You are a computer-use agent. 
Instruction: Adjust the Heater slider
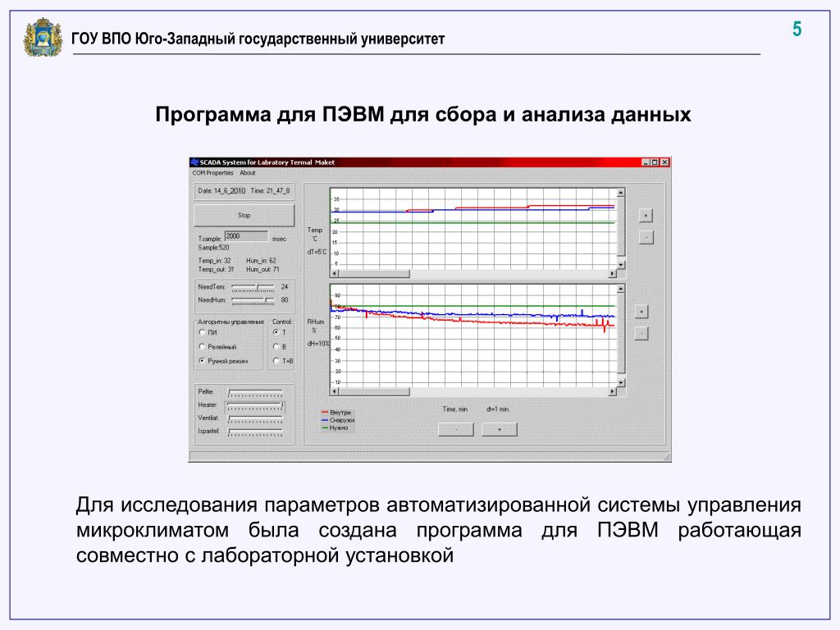[255, 407]
